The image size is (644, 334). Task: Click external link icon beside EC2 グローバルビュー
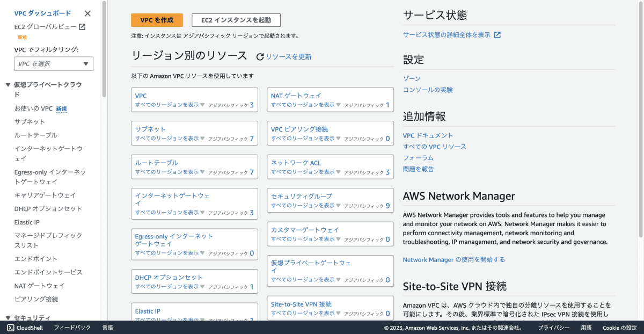click(x=82, y=26)
